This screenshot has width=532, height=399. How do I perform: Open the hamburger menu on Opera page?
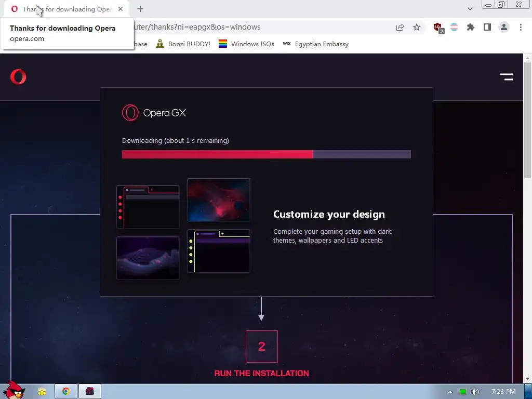506,77
